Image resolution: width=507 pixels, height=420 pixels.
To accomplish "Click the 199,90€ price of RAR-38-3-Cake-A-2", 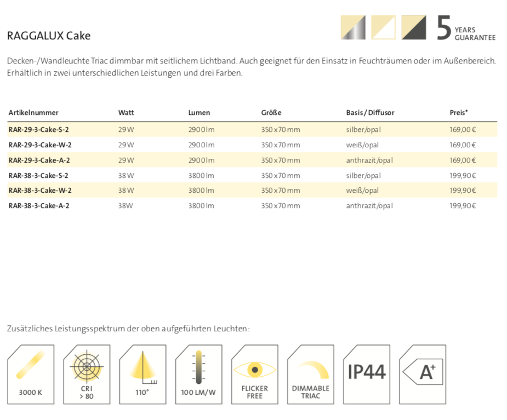I will pyautogui.click(x=463, y=205).
